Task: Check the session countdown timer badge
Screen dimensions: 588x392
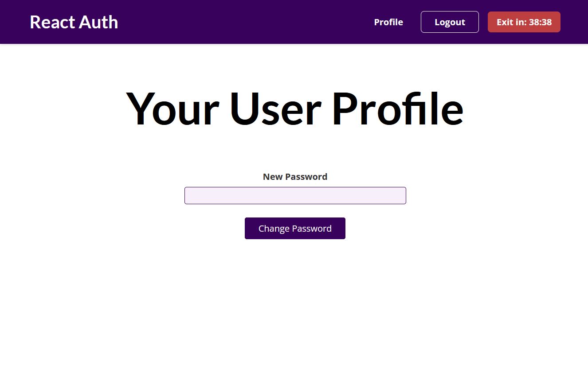Action: (524, 22)
